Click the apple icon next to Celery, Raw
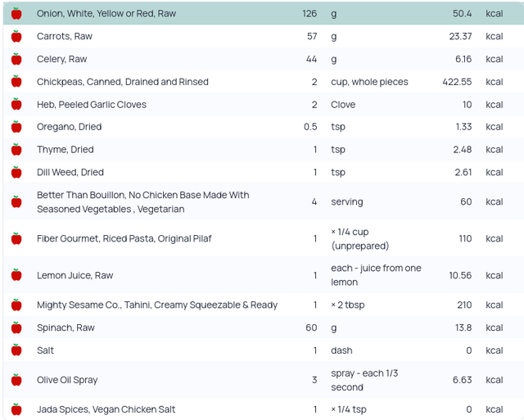This screenshot has height=420, width=524. (16, 59)
